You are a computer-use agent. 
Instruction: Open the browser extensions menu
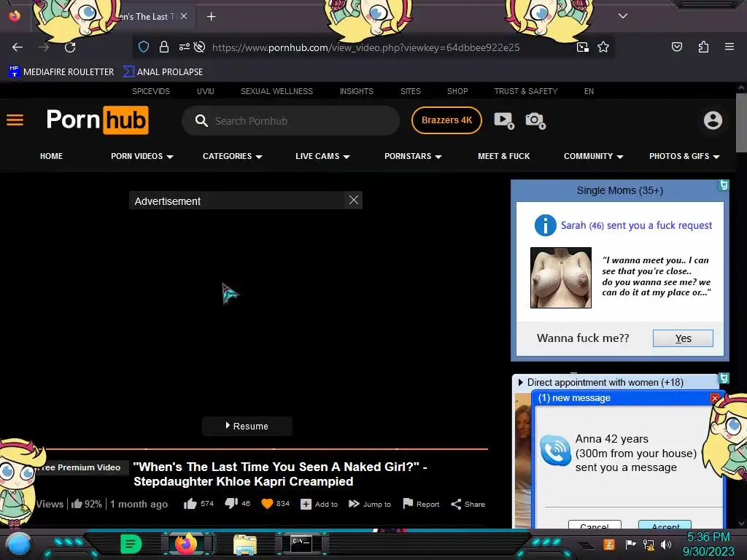703,47
